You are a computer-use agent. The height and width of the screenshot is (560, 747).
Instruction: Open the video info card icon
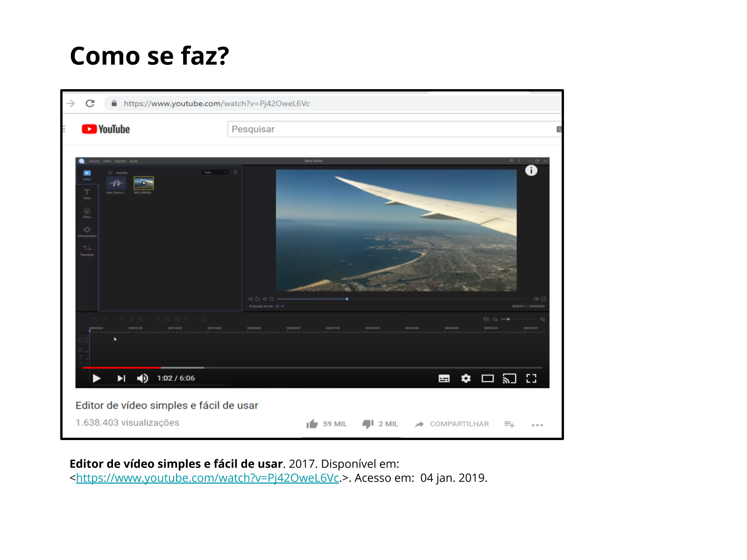[x=531, y=170]
